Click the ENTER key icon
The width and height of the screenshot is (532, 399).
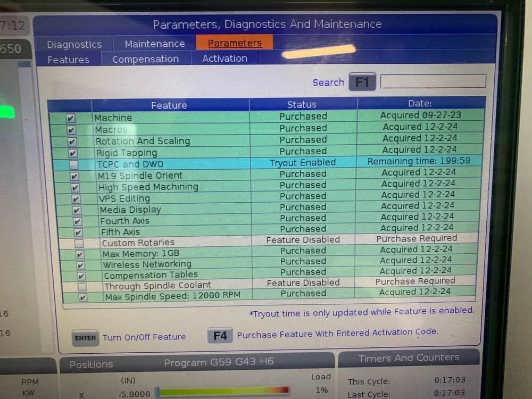(x=85, y=338)
